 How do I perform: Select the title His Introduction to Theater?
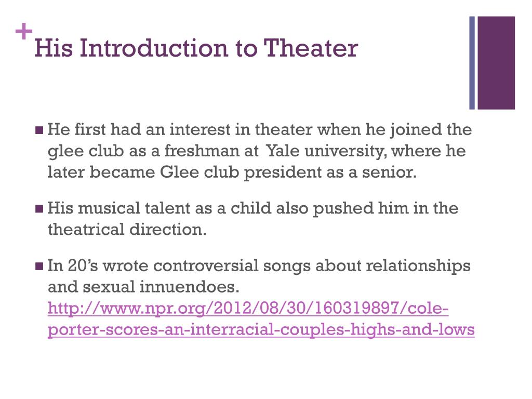[196, 48]
